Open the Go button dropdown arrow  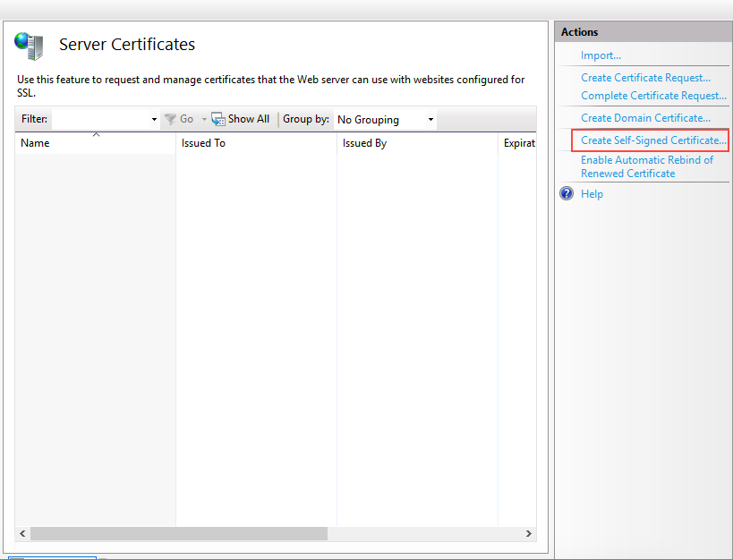[204, 120]
